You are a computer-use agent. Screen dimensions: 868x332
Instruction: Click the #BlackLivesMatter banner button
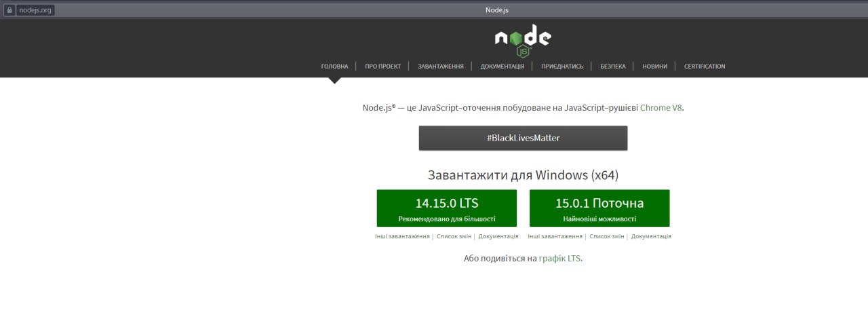click(x=523, y=138)
